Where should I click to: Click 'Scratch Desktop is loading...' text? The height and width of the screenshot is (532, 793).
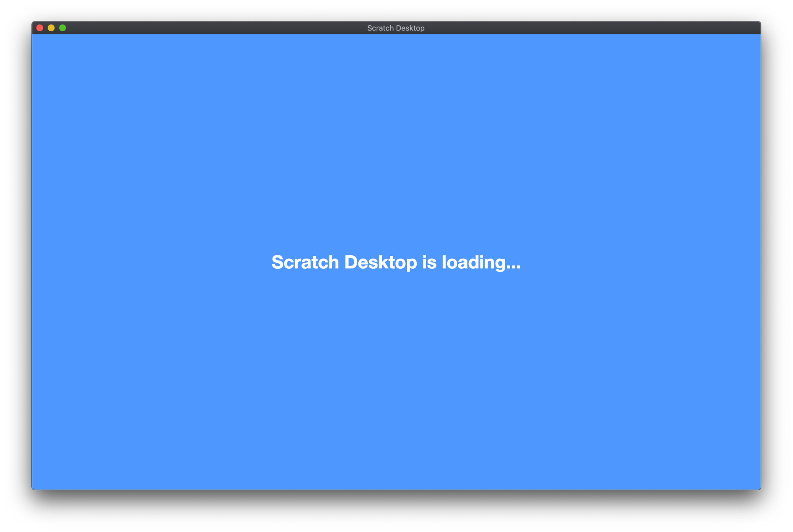[x=396, y=262]
